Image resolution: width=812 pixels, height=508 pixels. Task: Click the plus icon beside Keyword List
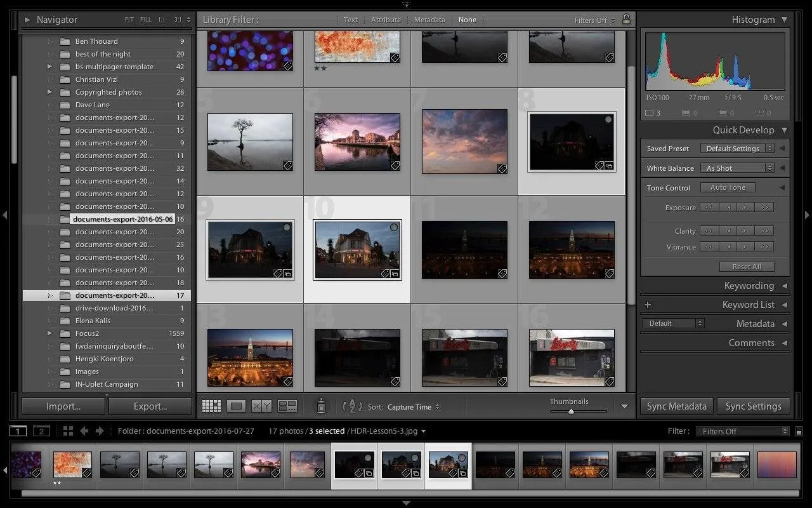pos(648,305)
